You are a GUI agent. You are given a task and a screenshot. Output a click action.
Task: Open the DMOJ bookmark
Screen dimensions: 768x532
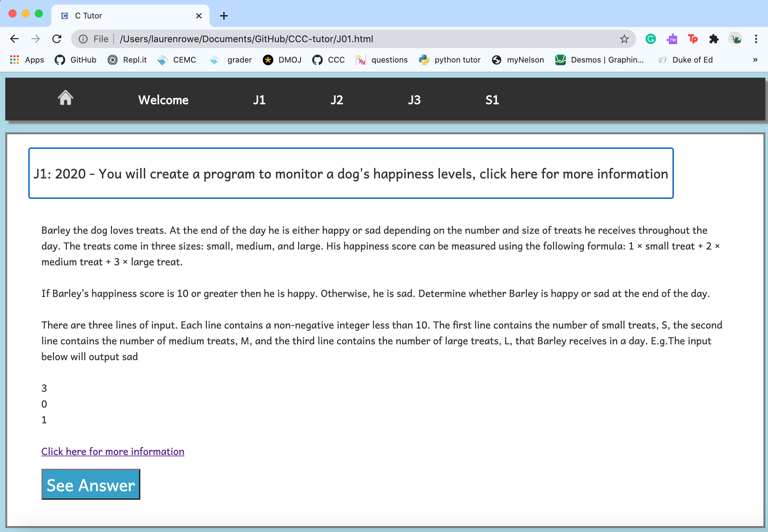pos(282,60)
